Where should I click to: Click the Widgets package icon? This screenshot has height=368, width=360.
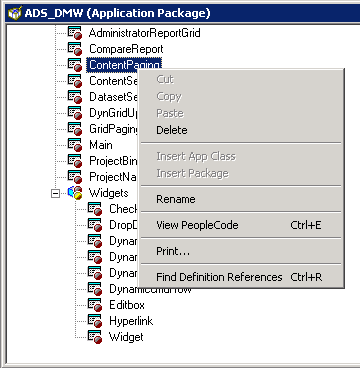[x=75, y=193]
